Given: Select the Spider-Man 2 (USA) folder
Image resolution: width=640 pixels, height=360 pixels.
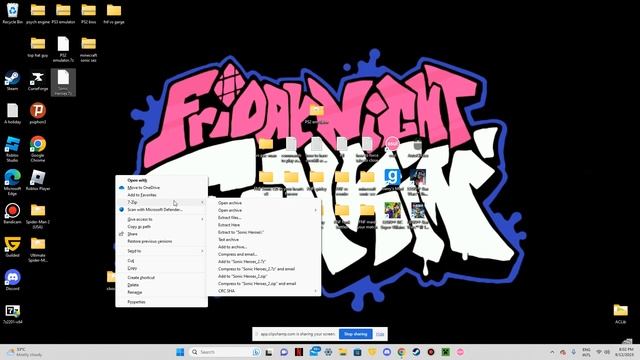Looking at the screenshot, I should click(38, 216).
